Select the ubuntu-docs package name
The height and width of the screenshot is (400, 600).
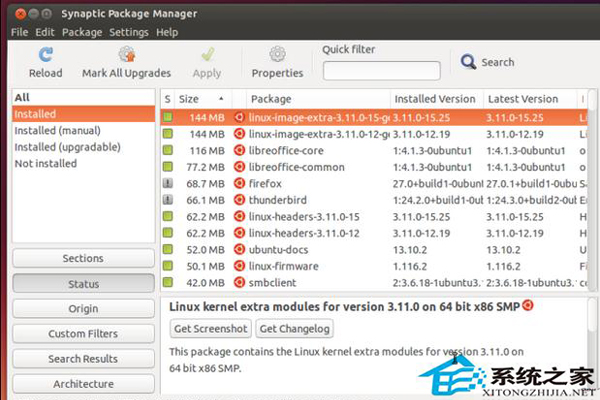(279, 250)
